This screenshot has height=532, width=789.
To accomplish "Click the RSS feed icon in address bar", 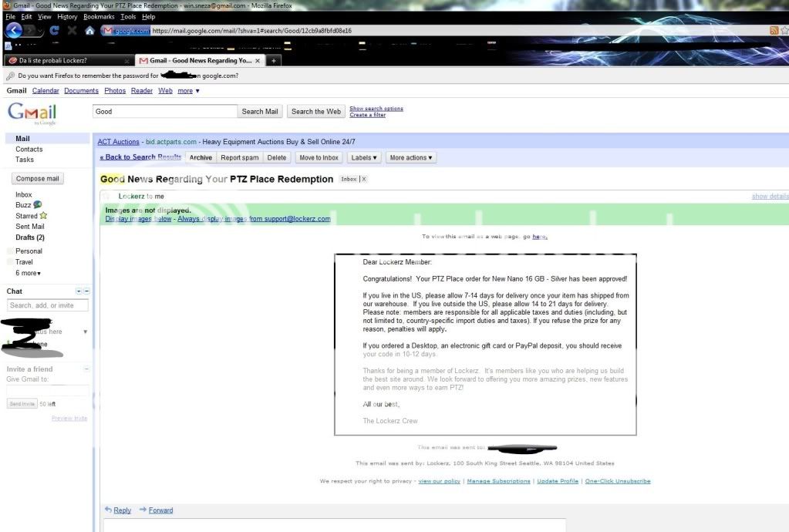I will click(774, 31).
